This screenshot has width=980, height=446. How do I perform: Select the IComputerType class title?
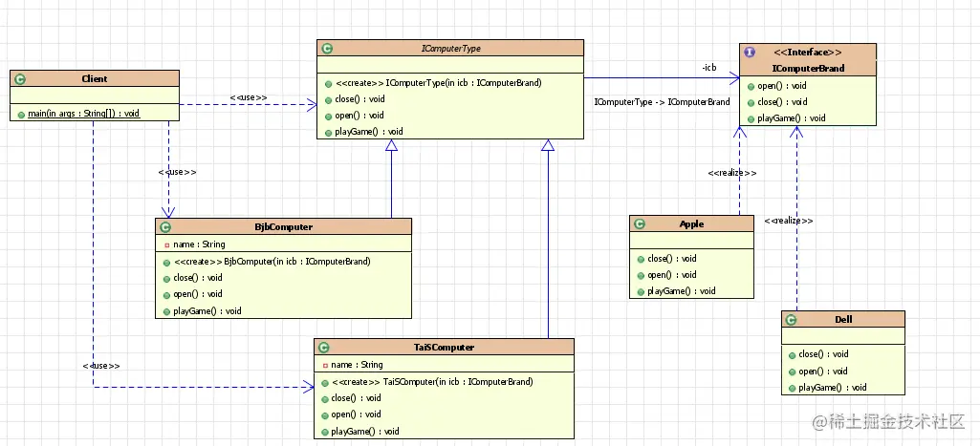450,48
